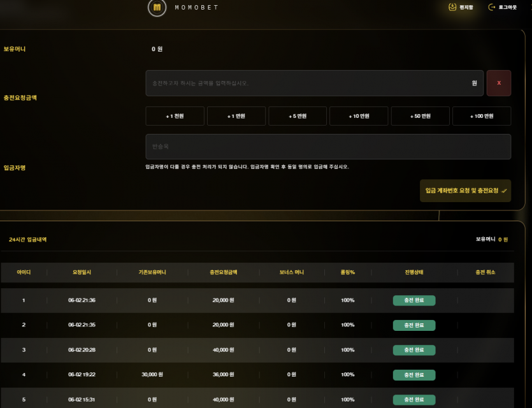Viewport: 532px width, 408px height.
Task: Click the 아이디 column header
Action: (24, 272)
